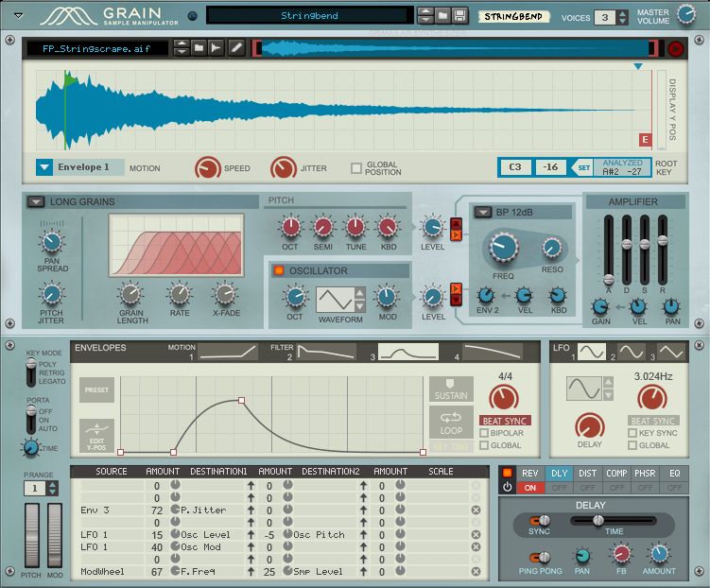Click the Master Volume knob
This screenshot has width=710, height=588.
click(686, 14)
